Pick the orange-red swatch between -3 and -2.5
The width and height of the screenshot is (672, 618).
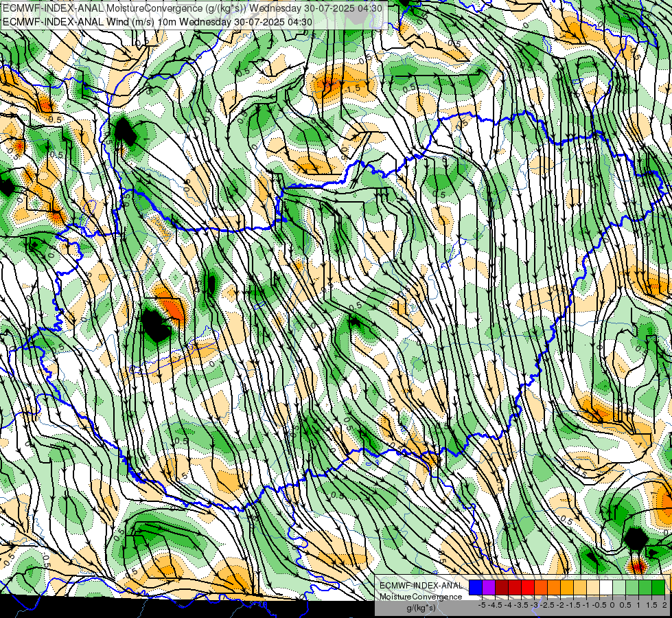pos(541,587)
